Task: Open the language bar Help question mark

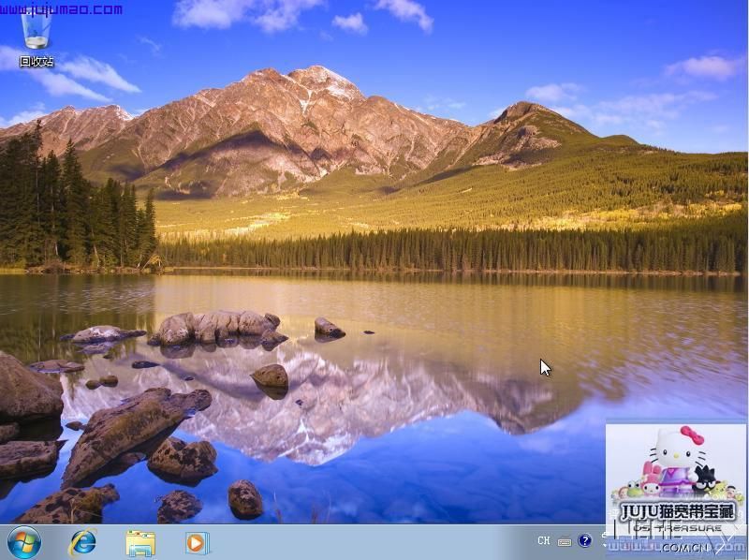Action: click(585, 540)
